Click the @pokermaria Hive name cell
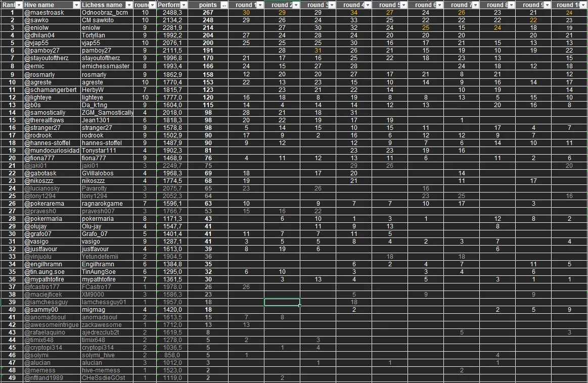 [52, 219]
